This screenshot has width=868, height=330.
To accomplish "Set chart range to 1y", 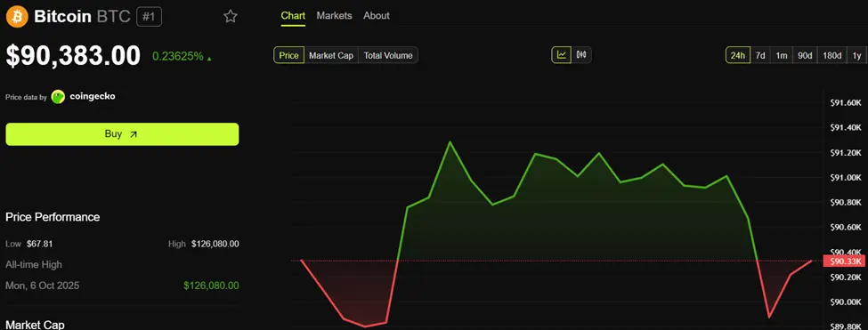I will coord(857,55).
